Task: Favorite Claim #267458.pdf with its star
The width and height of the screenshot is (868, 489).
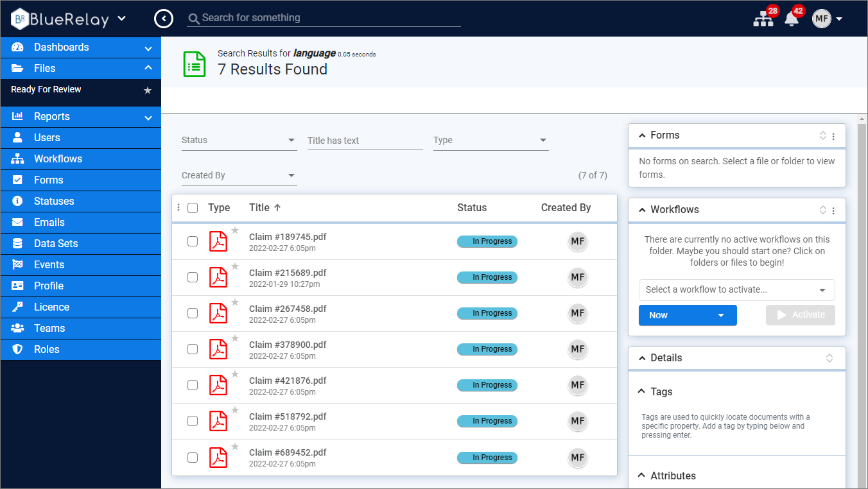Action: tap(235, 302)
